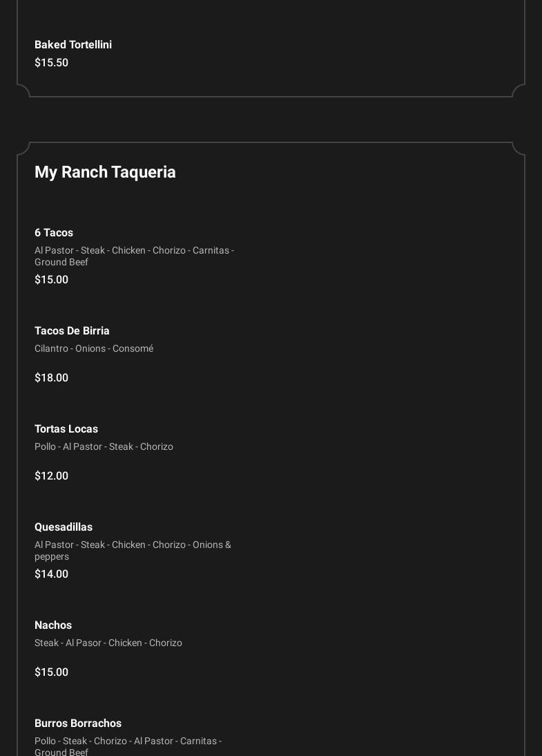Select the My Ranch Taqueria section heading
This screenshot has height=756, width=542.
pyautogui.click(x=105, y=172)
